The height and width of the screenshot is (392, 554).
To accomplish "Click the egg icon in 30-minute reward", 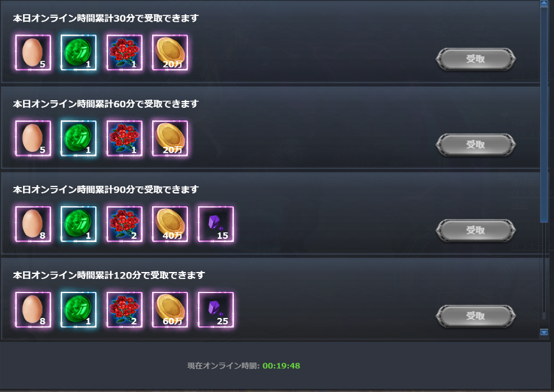I will [x=33, y=52].
